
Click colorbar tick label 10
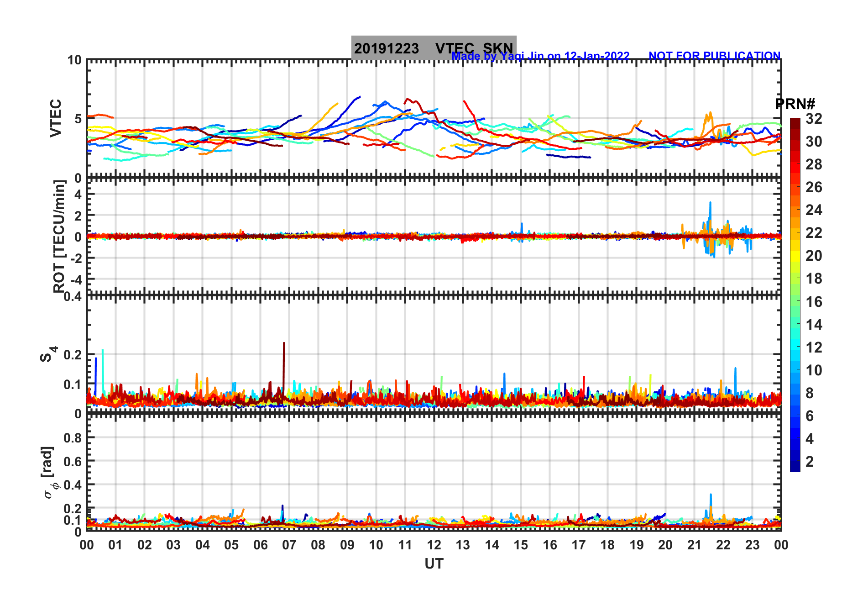pyautogui.click(x=814, y=370)
